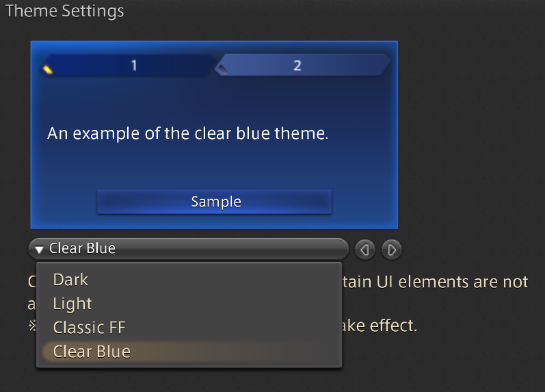Image resolution: width=545 pixels, height=392 pixels.
Task: Click the ※ note symbol below the dropdown
Action: (x=32, y=326)
